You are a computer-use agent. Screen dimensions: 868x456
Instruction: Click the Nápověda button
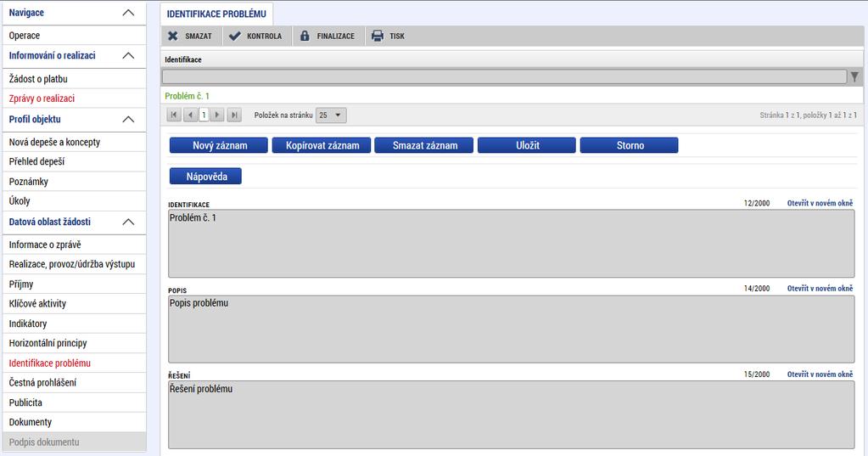tap(205, 176)
